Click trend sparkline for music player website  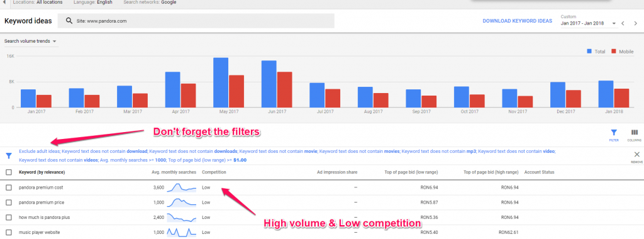(181, 233)
